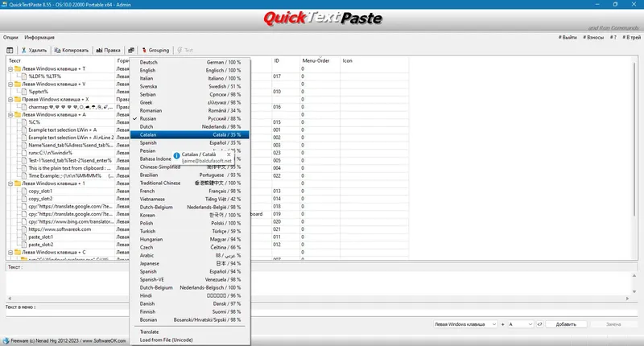The width and height of the screenshot is (644, 346).
Task: Click document icon of paste_slot:1 row
Action: 24,237
